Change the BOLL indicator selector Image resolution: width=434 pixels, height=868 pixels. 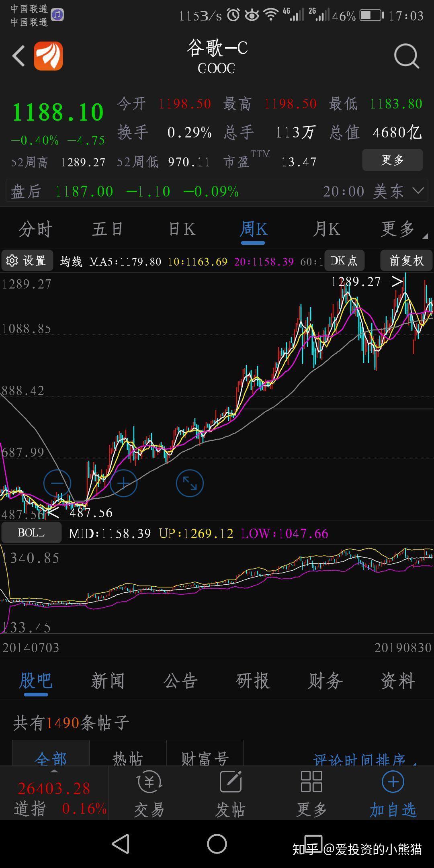click(31, 533)
